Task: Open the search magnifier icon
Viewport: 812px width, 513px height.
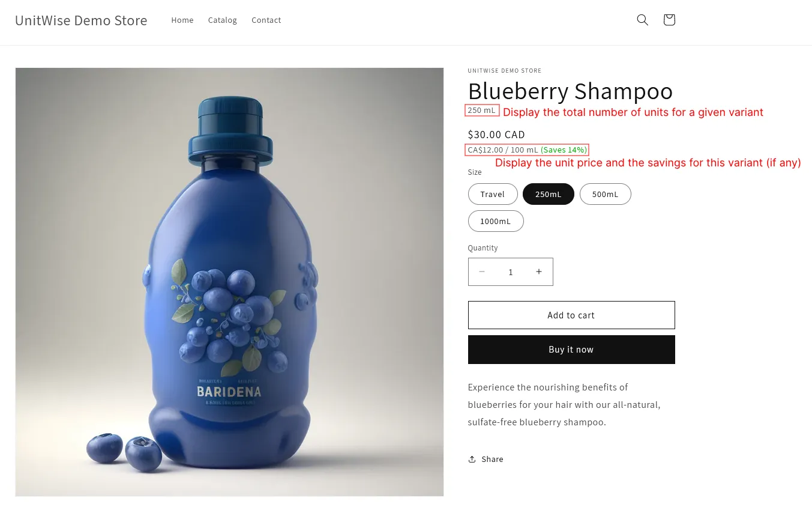Action: (642, 20)
